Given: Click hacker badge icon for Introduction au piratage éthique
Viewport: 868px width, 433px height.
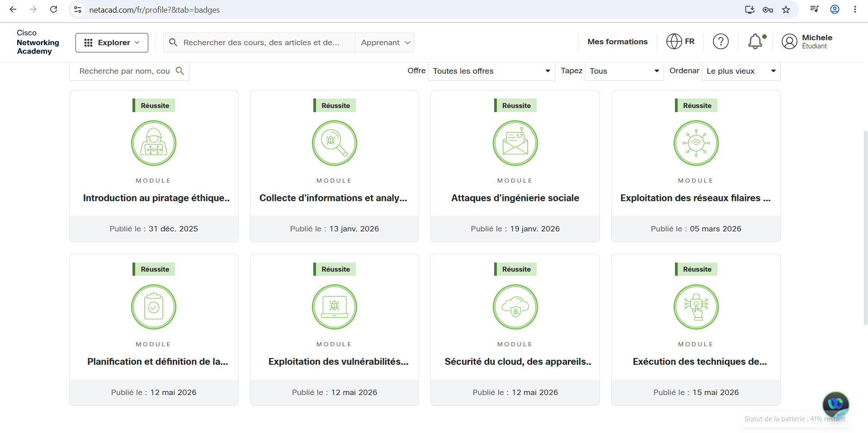Looking at the screenshot, I should click(x=154, y=143).
